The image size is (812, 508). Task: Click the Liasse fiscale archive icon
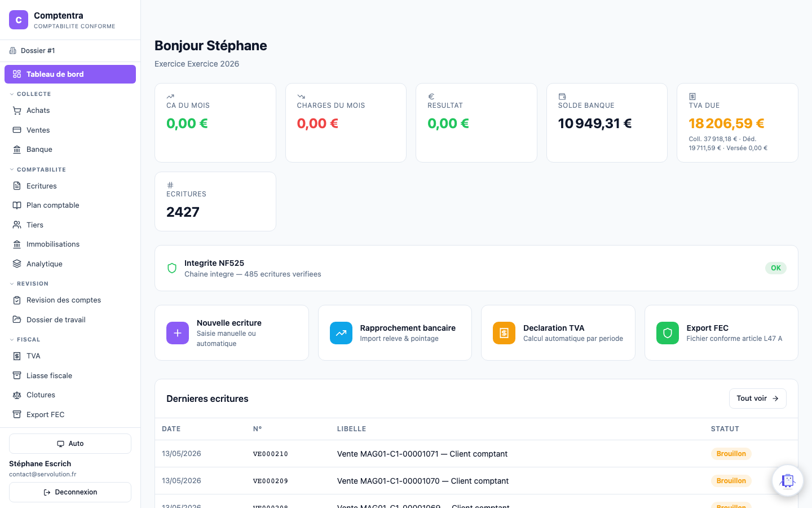tap(17, 375)
